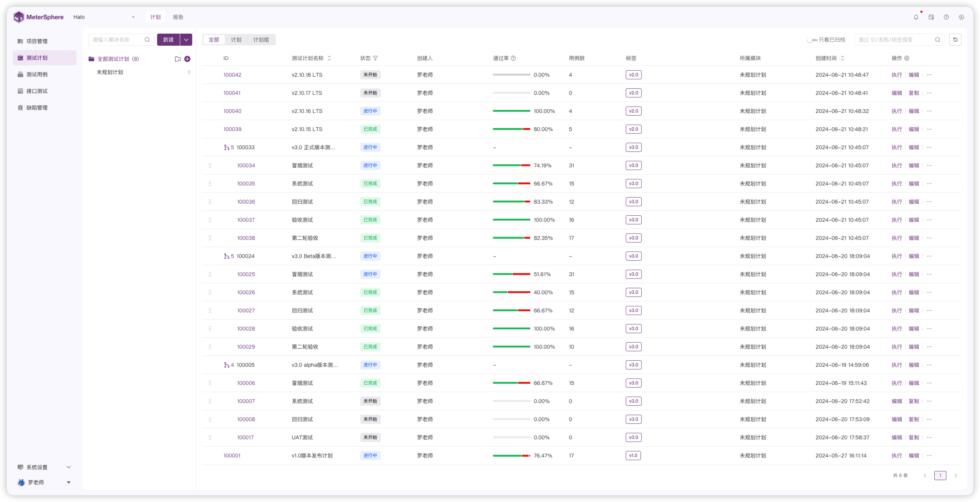
Task: Click 执行 for plan 100040
Action: pos(896,111)
